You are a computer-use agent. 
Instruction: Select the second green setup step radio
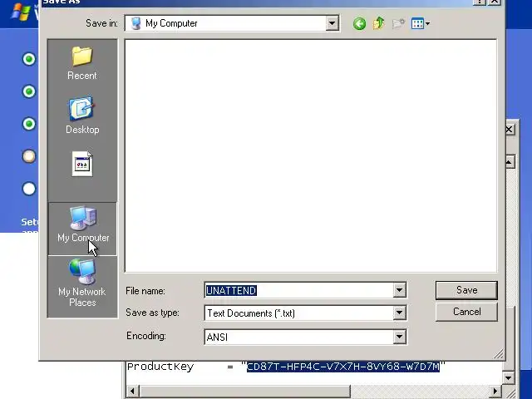(29, 91)
